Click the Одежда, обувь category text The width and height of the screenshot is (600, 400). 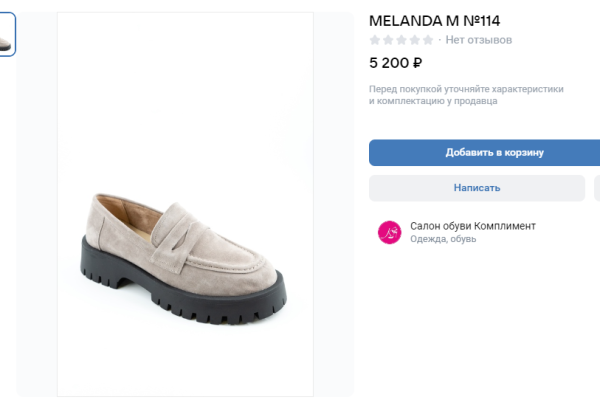[443, 240]
